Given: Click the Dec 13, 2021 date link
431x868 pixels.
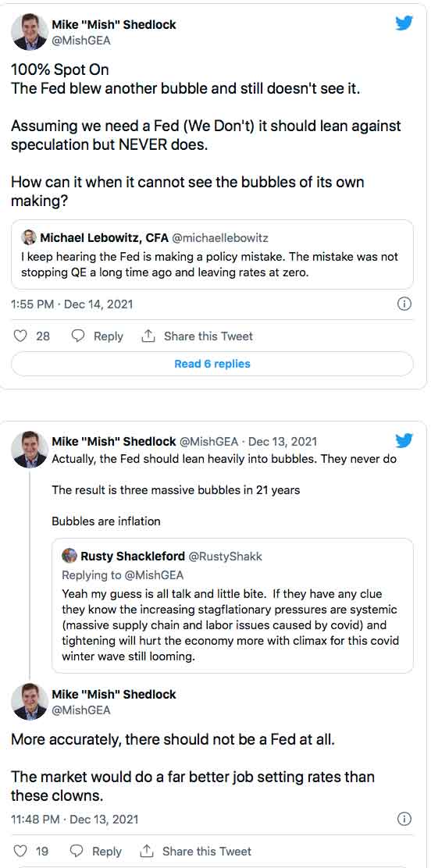Looking at the screenshot, I should point(283,441).
